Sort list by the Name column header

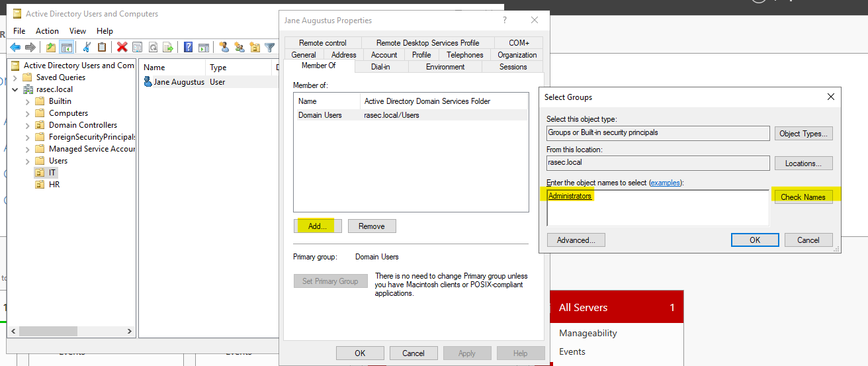pyautogui.click(x=173, y=68)
